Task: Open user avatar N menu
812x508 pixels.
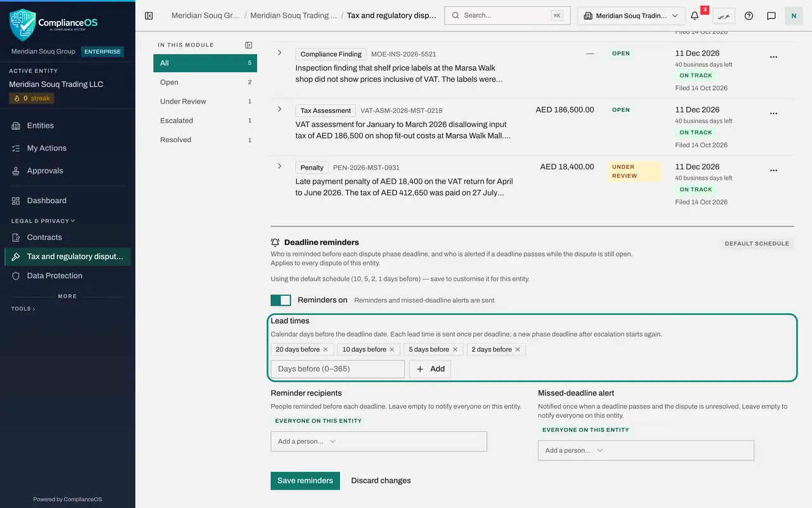Action: point(794,16)
